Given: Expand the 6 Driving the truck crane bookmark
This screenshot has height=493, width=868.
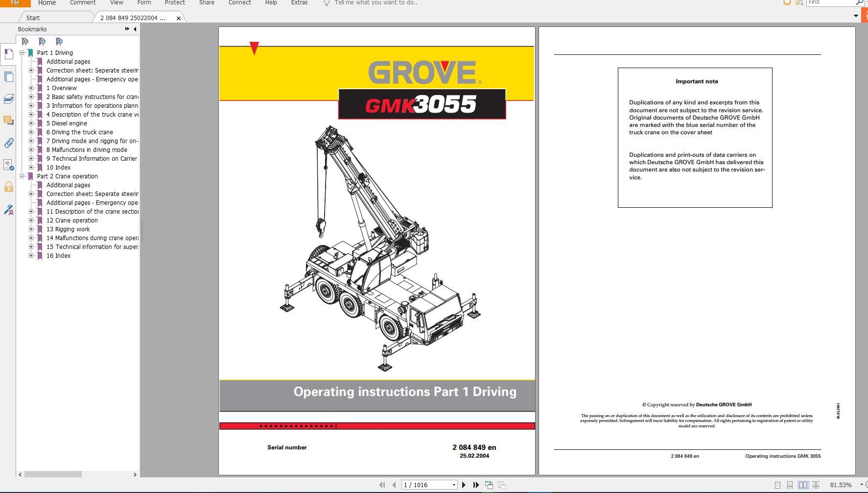Looking at the screenshot, I should click(31, 132).
